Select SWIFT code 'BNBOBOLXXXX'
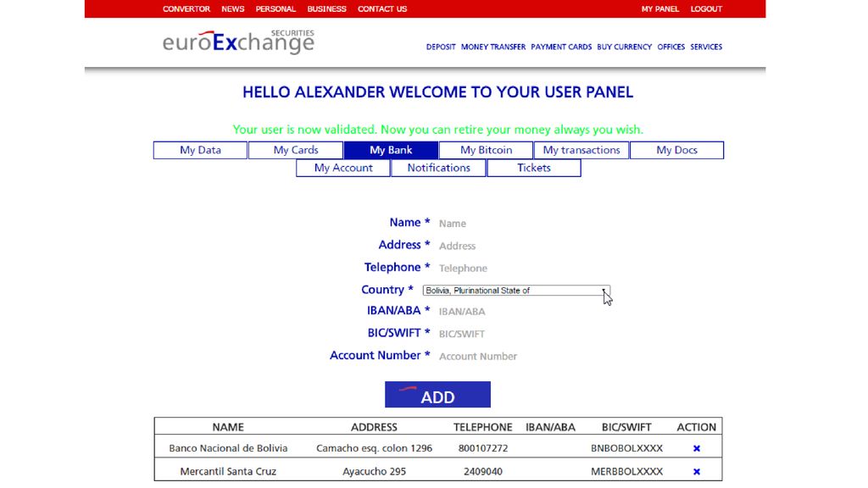Screen dimensions: 868x488 (x=626, y=448)
